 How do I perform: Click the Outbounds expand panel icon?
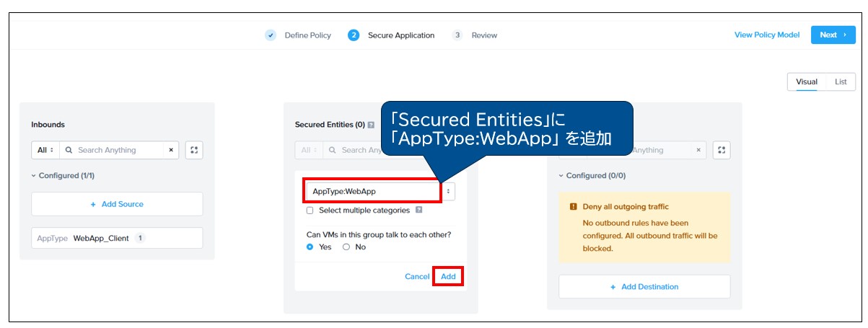click(722, 150)
